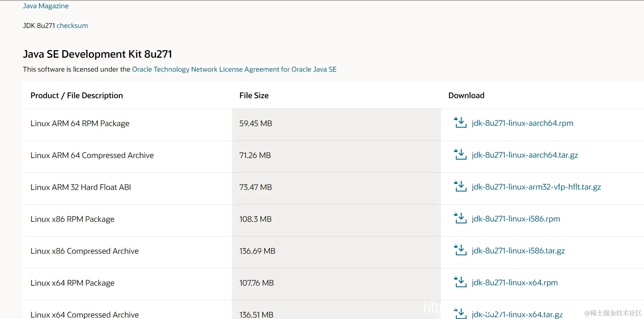Select Linux ARM 32 Hard Float ABI text
This screenshot has width=644, height=319.
click(x=81, y=187)
